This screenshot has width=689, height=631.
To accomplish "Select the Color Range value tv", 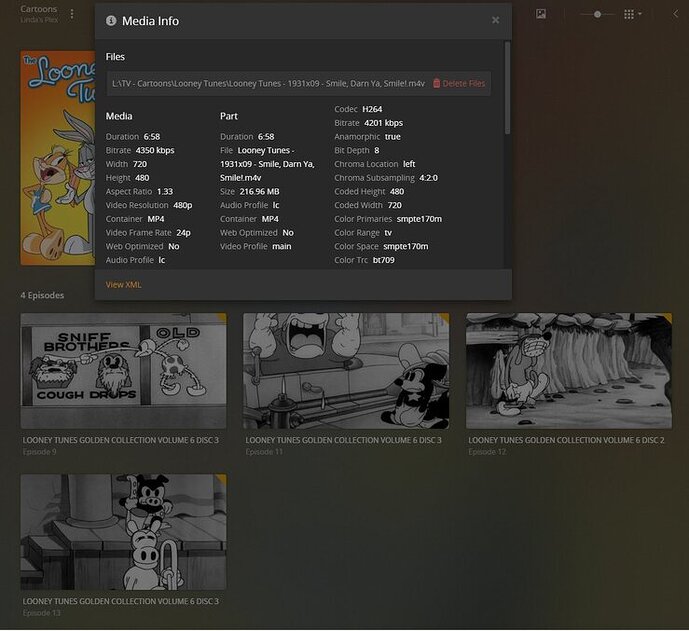I will [x=388, y=233].
